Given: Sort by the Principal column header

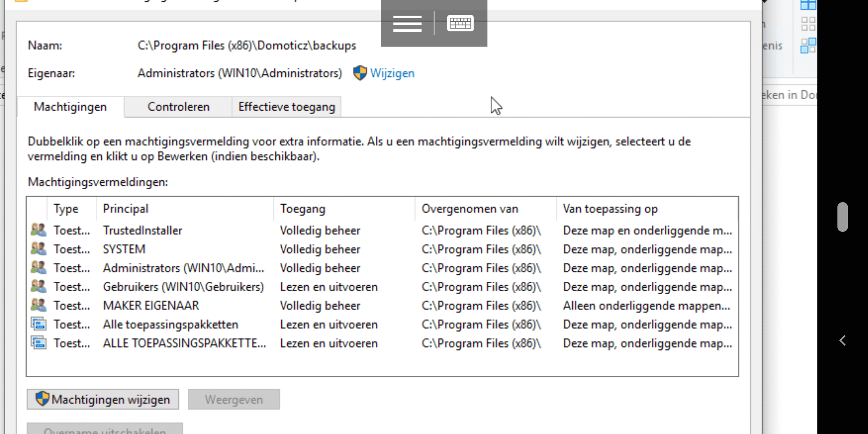Looking at the screenshot, I should pos(125,209).
